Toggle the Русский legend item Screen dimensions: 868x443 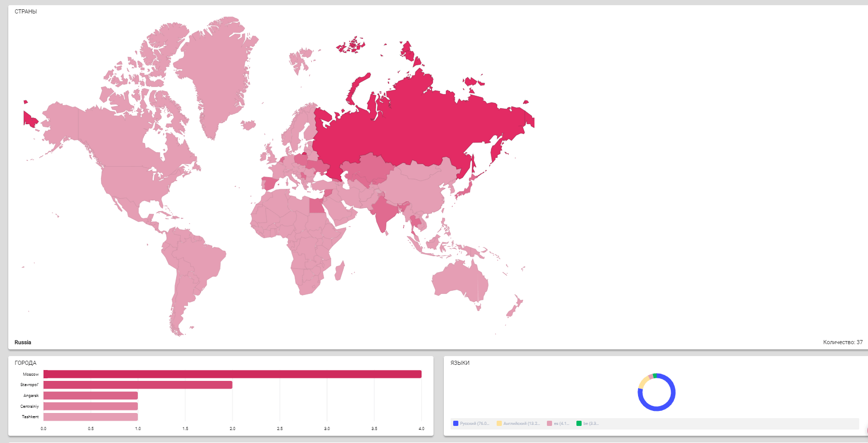[x=471, y=423]
